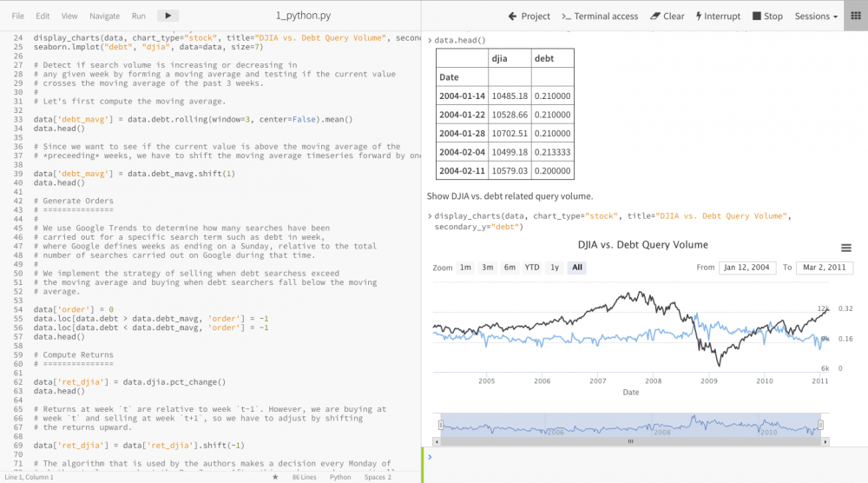Viewport: 868px width, 483px height.
Task: Click the debt column header
Action: (552, 58)
